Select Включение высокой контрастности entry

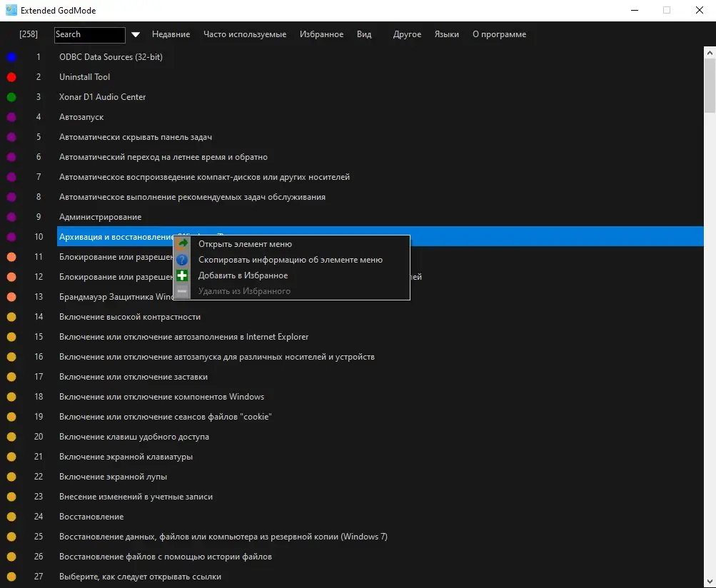(130, 317)
